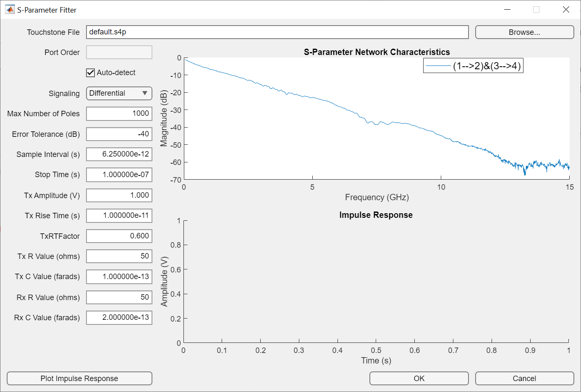
Task: Click OK to accept the settings
Action: (x=419, y=378)
